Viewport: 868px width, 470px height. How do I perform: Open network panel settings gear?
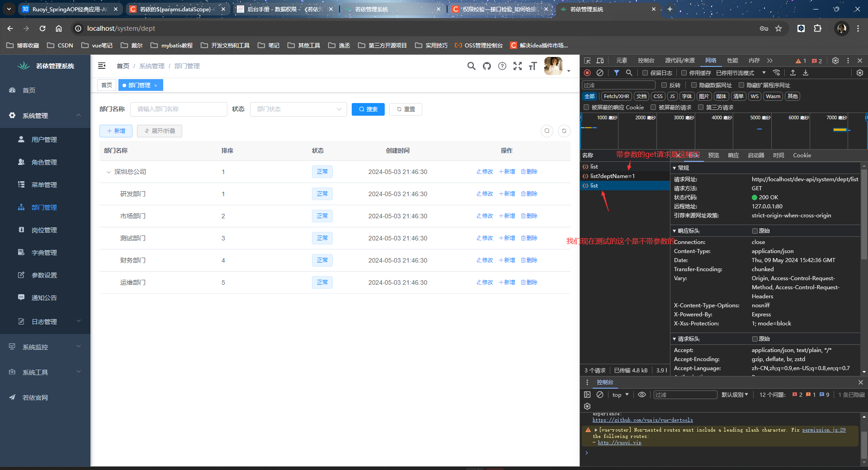(x=860, y=73)
